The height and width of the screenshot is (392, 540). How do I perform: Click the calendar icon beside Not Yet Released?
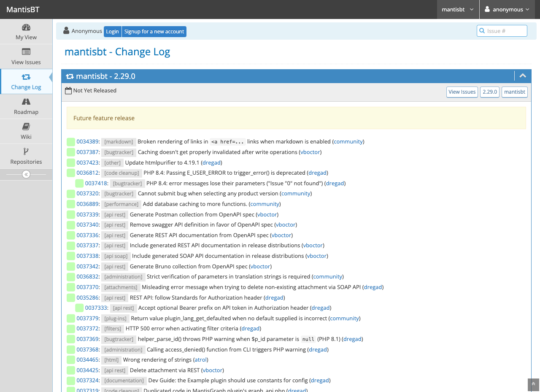(68, 91)
